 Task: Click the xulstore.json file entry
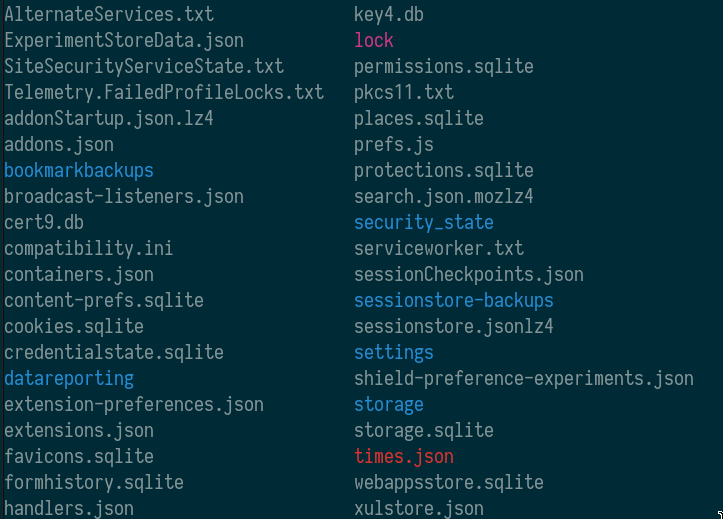coord(419,508)
